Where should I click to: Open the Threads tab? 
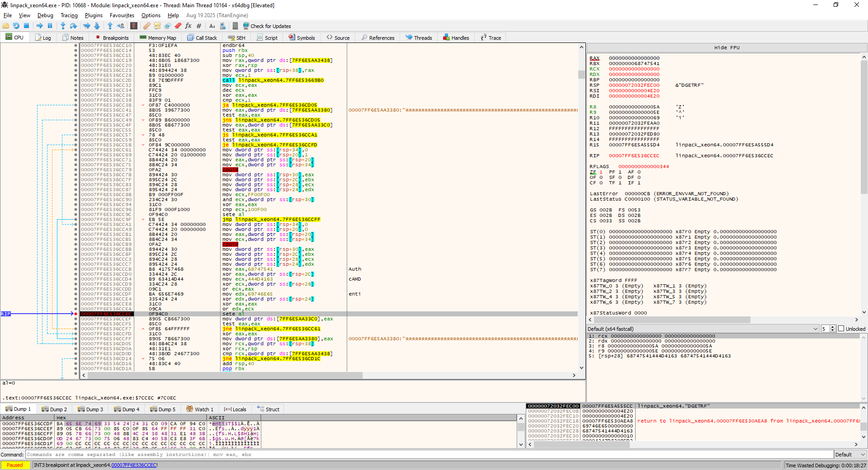[419, 38]
